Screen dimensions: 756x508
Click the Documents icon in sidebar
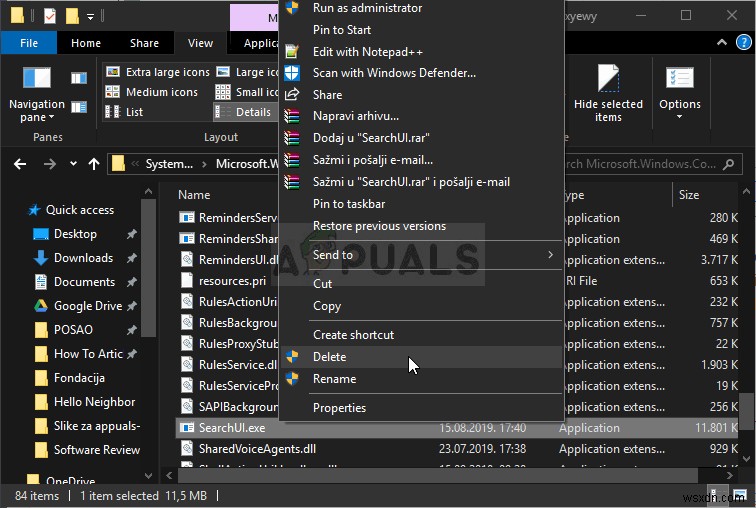41,282
